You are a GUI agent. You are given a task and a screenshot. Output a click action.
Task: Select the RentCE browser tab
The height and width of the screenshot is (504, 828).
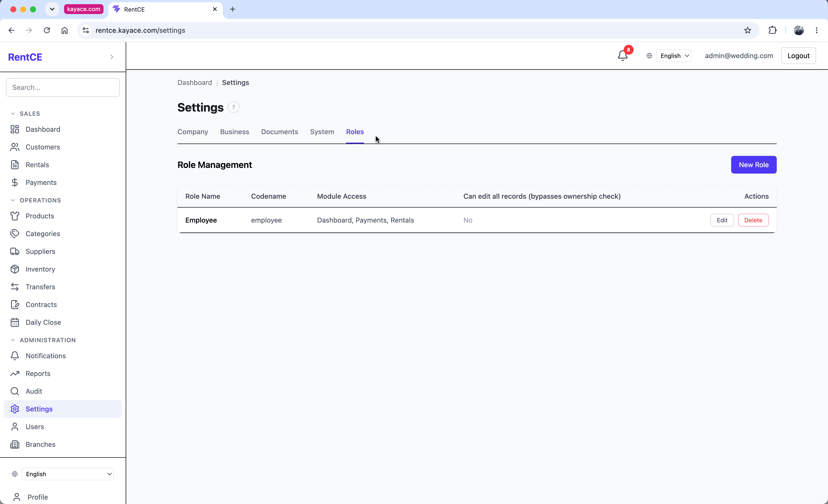tap(166, 9)
